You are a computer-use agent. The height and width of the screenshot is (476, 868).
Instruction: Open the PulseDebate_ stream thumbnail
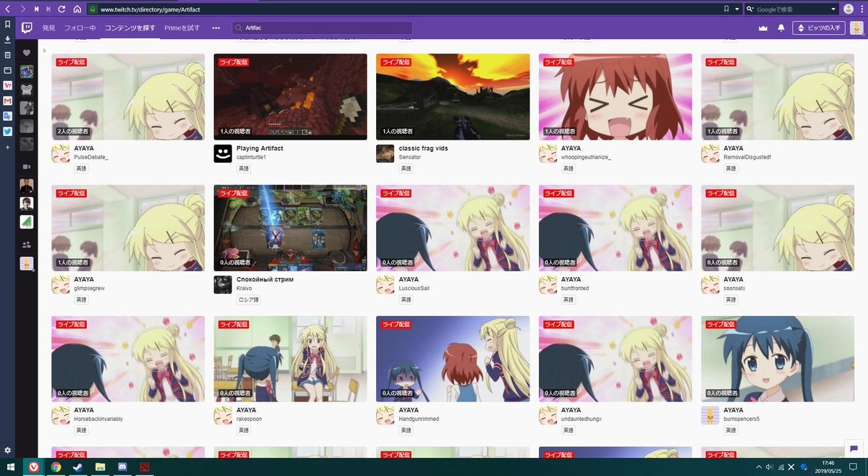[128, 97]
